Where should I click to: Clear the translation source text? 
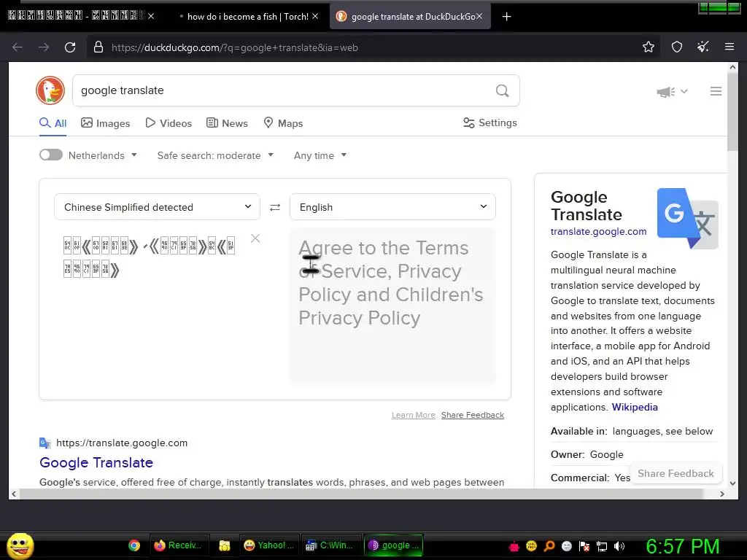[x=255, y=238]
